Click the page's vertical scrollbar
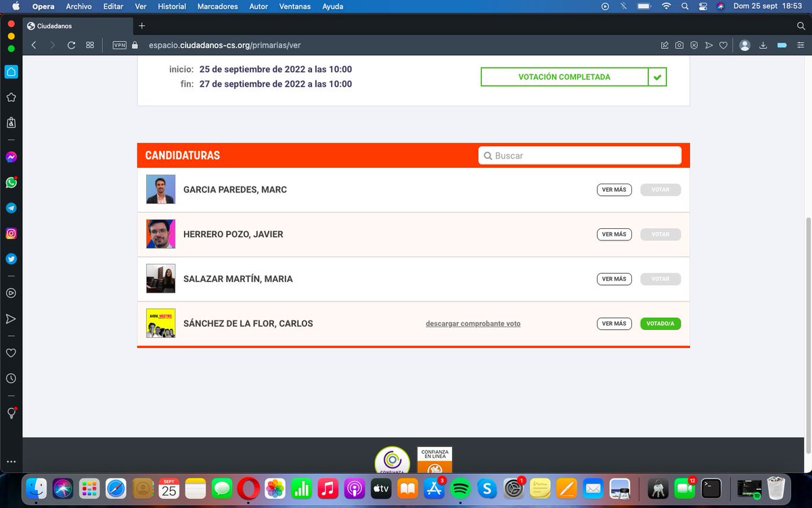The height and width of the screenshot is (508, 812). [x=807, y=335]
